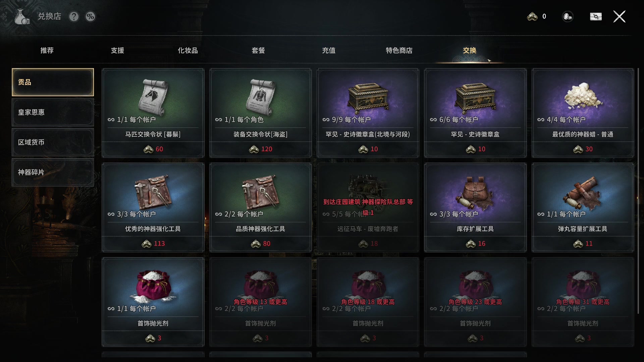Image resolution: width=644 pixels, height=362 pixels.
Task: Open the round token currency icon
Action: (568, 16)
